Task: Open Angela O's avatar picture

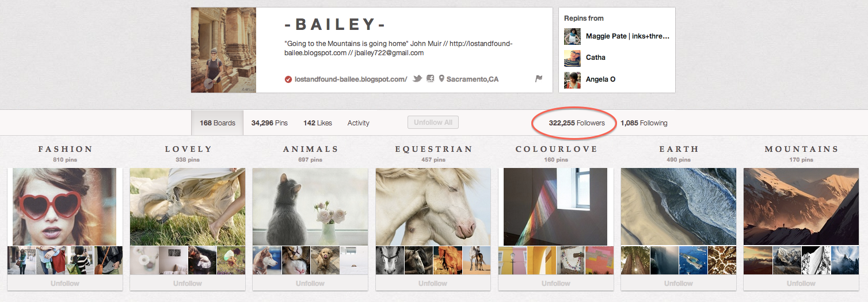Action: [x=572, y=79]
